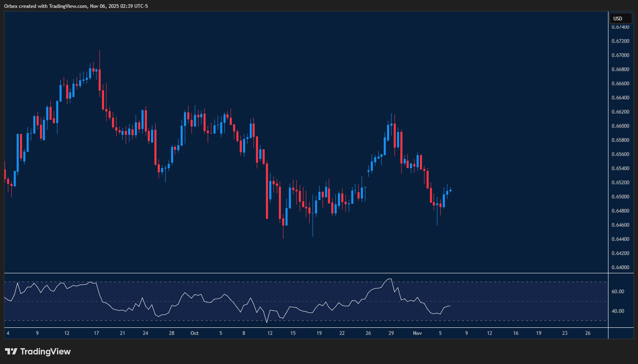Click the date 29 on the time axis
This screenshot has height=364, width=638.
[x=391, y=333]
